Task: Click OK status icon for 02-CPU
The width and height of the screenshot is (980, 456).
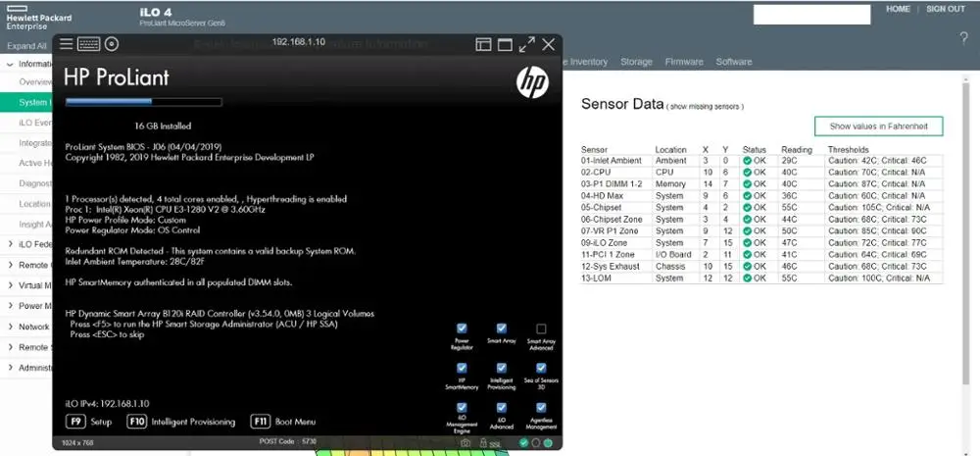Action: pyautogui.click(x=747, y=172)
